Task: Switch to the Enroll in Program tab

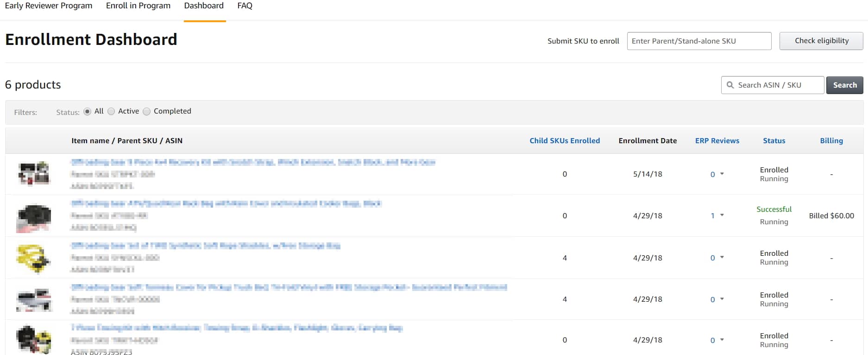Action: (138, 6)
